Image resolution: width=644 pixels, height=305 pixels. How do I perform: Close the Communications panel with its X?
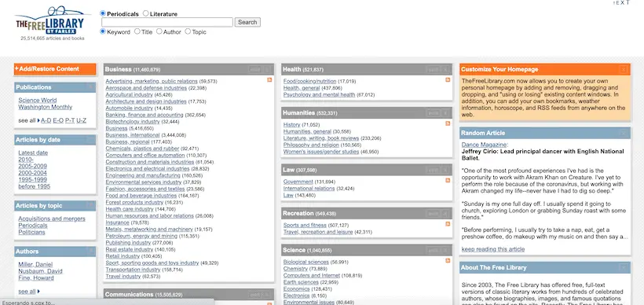point(267,295)
